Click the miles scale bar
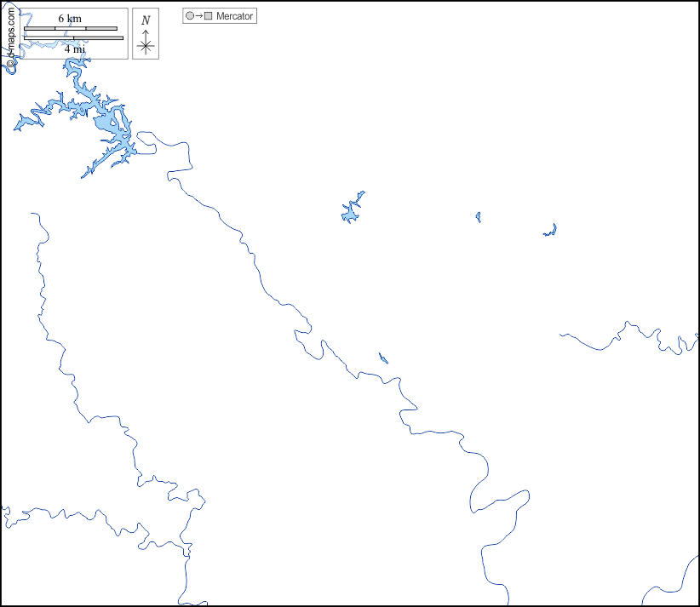This screenshot has height=607, width=700. pos(73,38)
